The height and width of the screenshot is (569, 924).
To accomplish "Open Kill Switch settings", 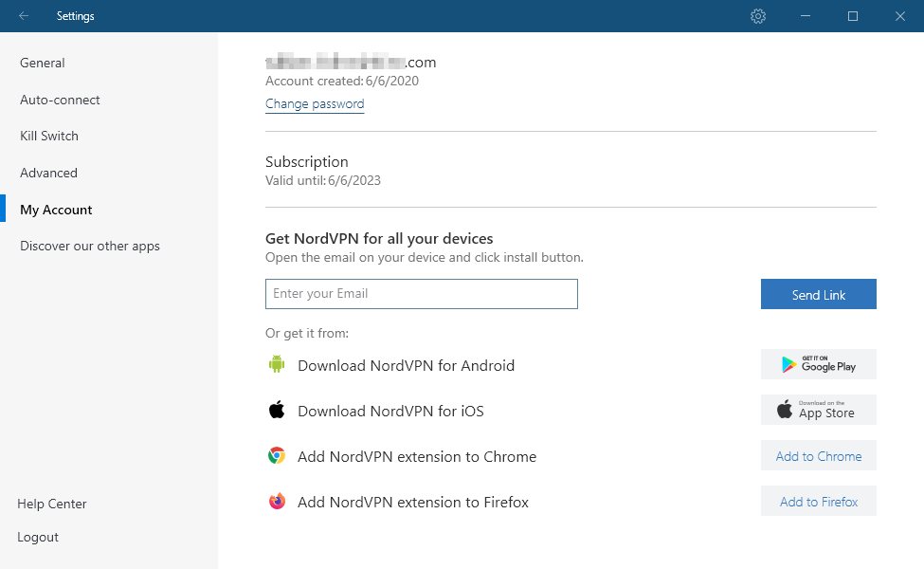I will (x=49, y=136).
